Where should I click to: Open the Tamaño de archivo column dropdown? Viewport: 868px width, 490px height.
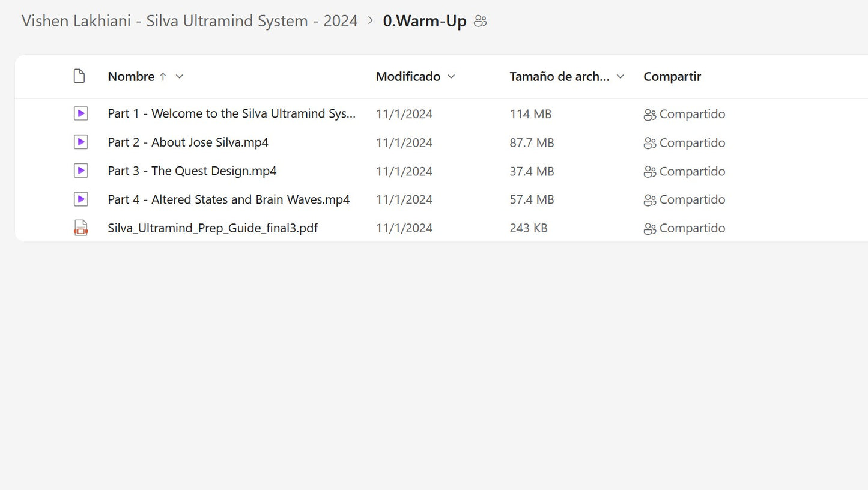point(621,77)
